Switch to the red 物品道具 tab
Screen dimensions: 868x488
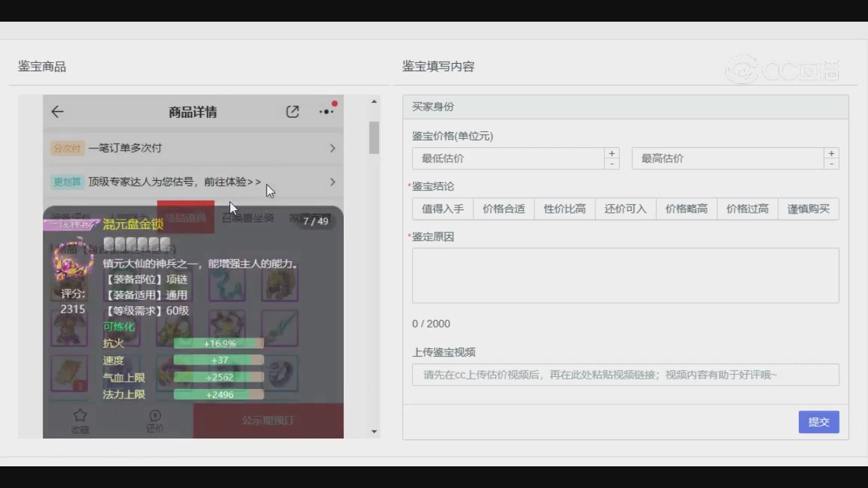(x=186, y=218)
